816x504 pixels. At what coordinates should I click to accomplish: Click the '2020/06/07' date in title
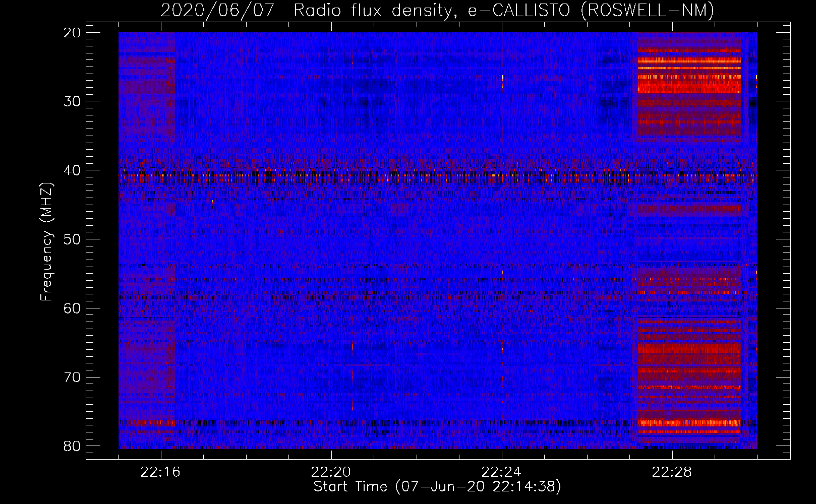217,10
